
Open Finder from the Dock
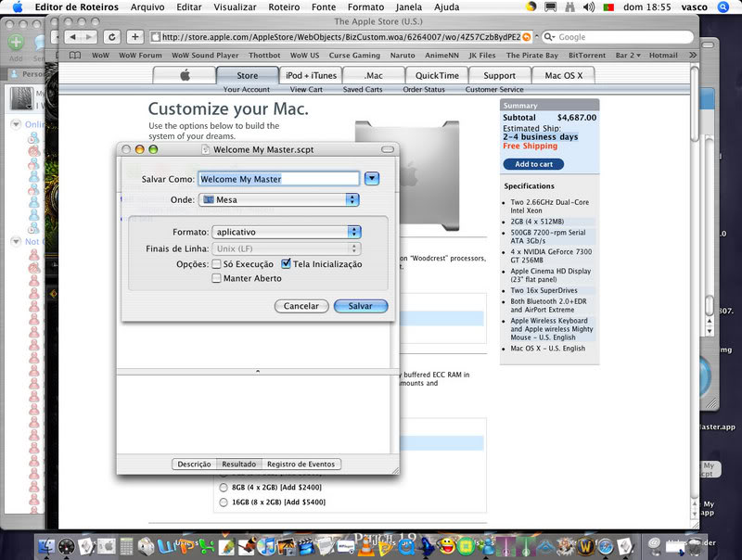point(45,546)
